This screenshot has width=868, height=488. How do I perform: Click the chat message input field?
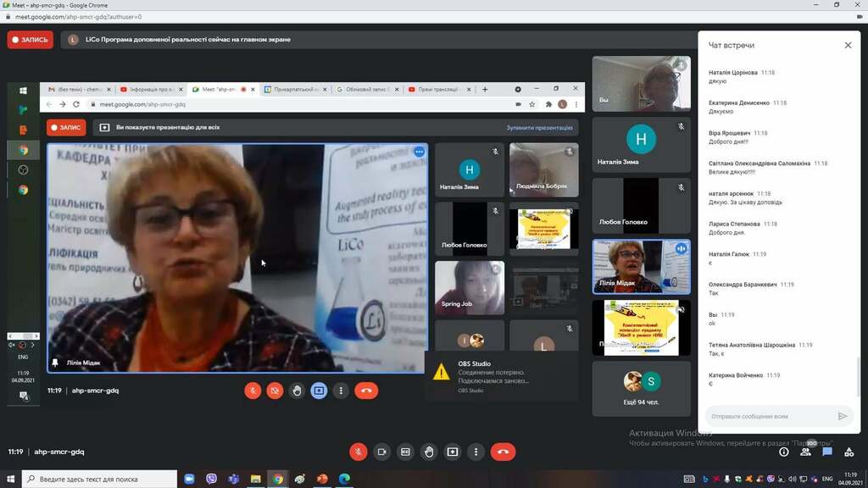771,416
